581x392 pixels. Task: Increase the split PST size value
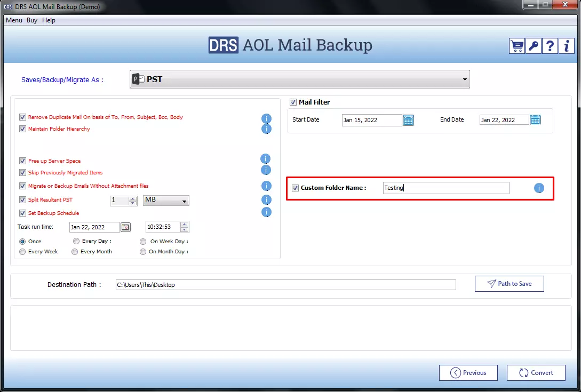tap(133, 198)
